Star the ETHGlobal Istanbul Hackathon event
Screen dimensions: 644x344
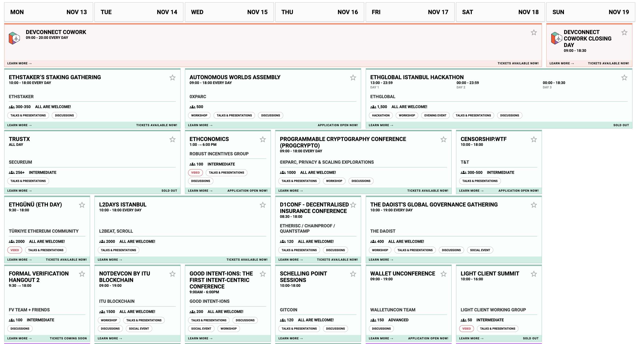click(x=624, y=78)
